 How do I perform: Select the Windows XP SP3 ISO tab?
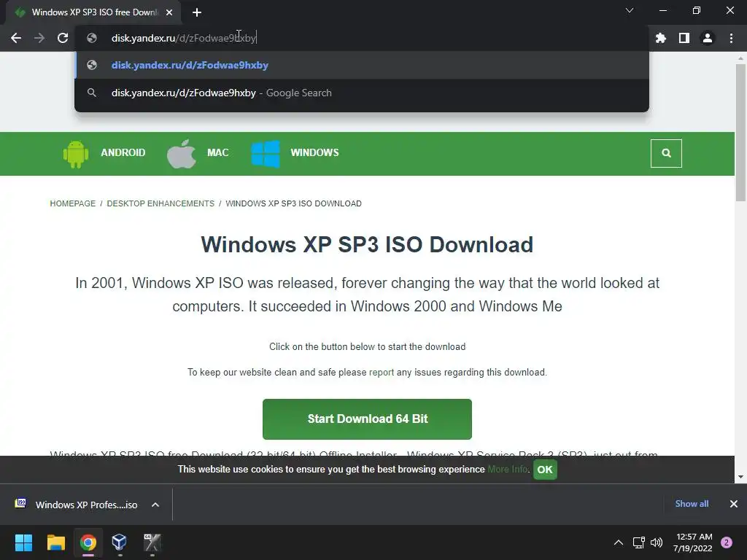pyautogui.click(x=94, y=12)
